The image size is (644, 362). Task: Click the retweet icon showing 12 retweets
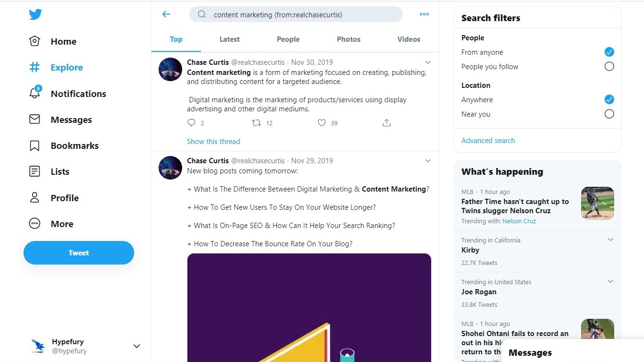(257, 123)
